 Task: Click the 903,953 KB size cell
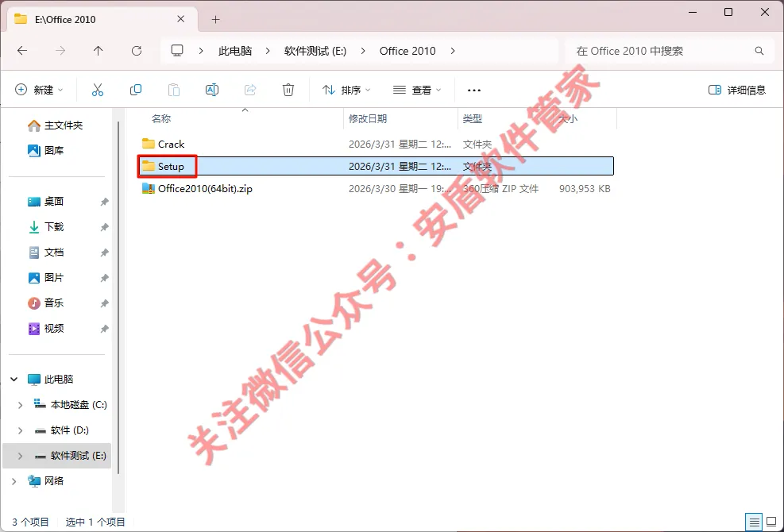coord(585,188)
